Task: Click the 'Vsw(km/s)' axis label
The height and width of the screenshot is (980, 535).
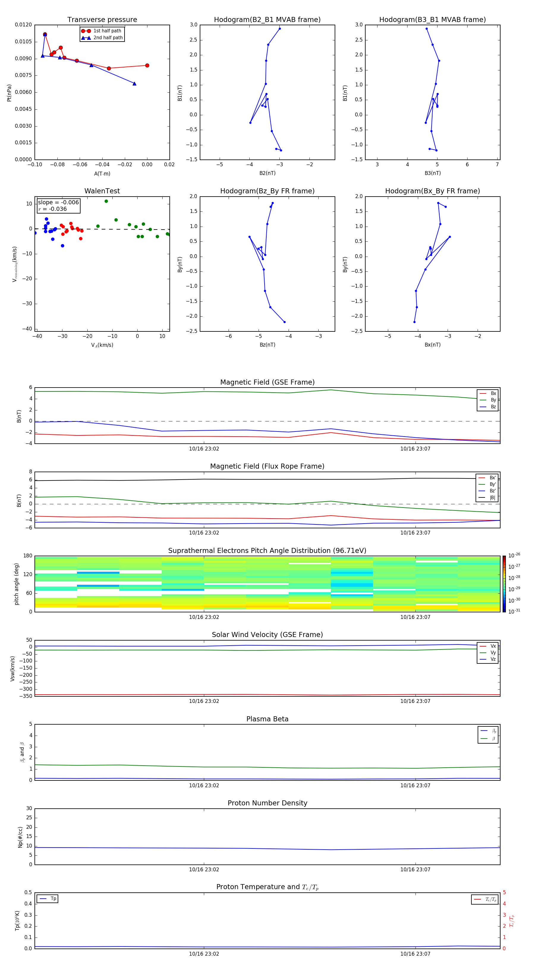Action: tap(12, 668)
